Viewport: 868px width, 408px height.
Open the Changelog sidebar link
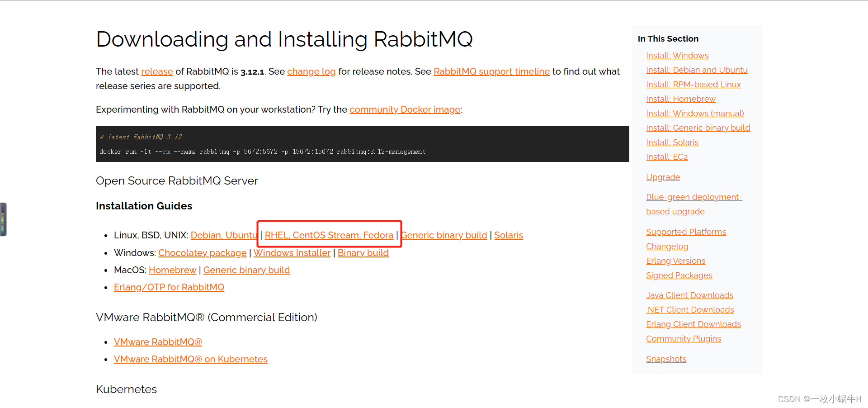pos(667,247)
